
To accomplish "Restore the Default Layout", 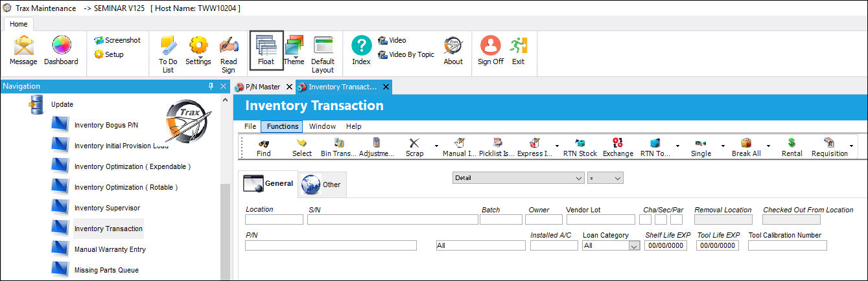I will [x=323, y=54].
